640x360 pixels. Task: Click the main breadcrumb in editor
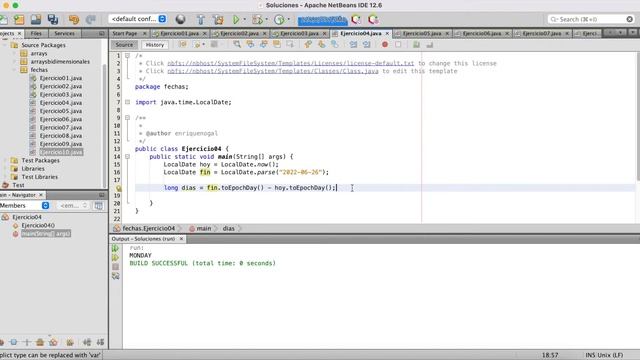[x=204, y=229]
